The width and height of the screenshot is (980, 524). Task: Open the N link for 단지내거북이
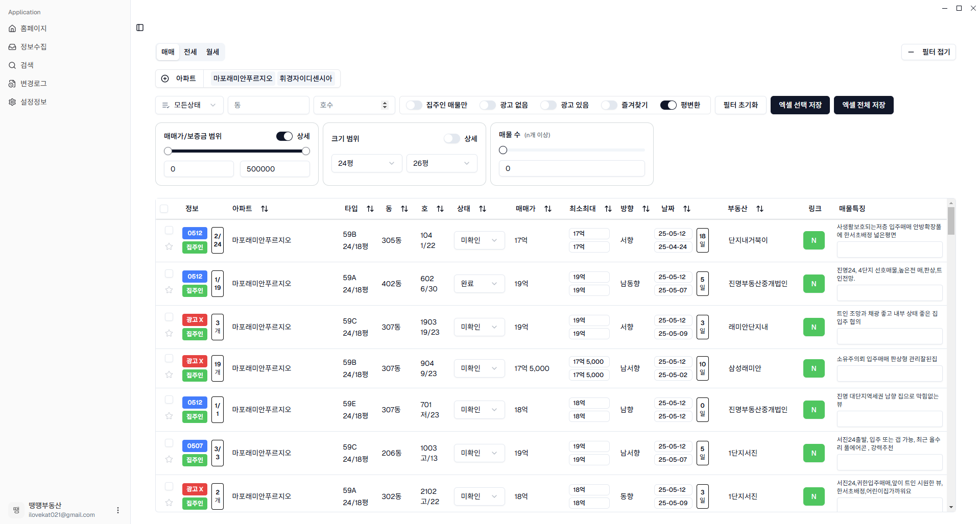pos(814,240)
